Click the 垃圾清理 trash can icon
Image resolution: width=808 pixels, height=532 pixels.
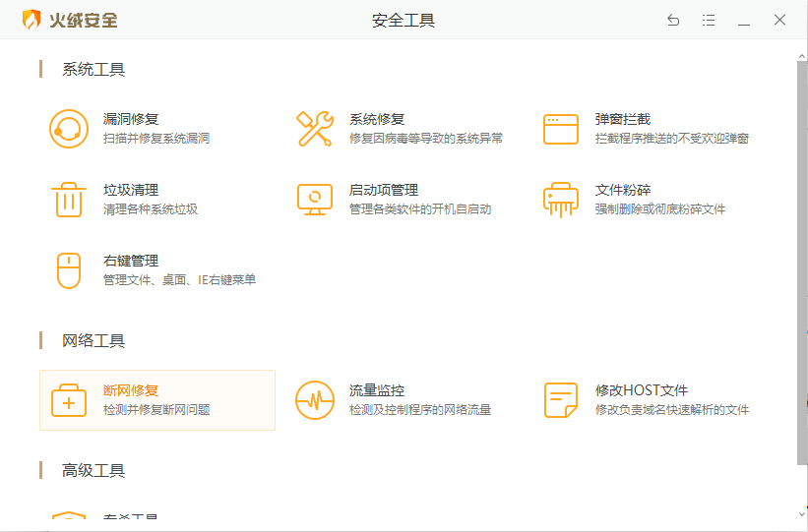click(x=69, y=200)
